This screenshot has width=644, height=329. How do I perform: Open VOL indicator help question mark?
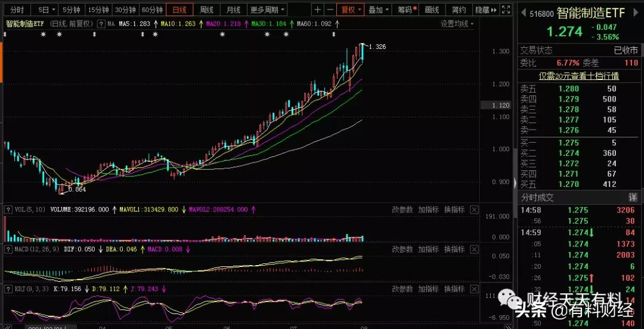tap(7, 210)
